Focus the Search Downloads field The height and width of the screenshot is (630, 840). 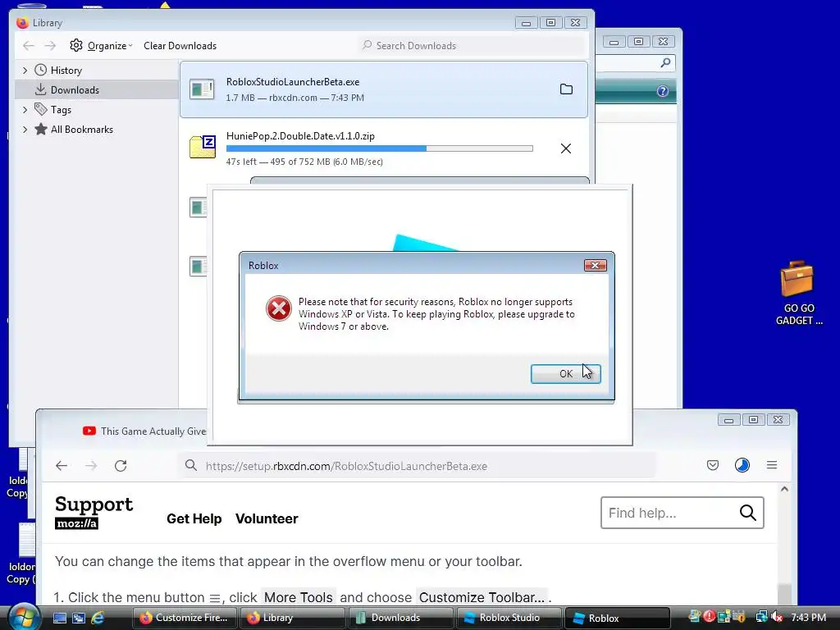(472, 46)
